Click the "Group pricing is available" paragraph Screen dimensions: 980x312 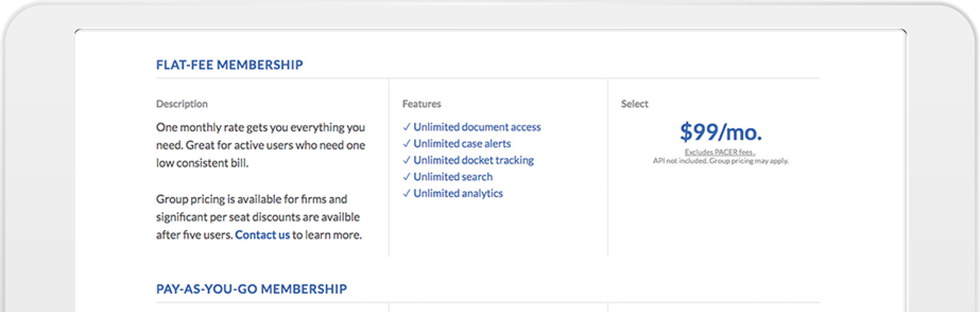258,217
